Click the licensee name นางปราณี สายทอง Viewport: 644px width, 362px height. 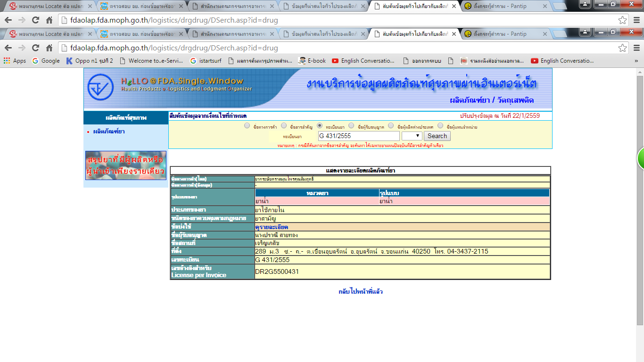click(276, 235)
